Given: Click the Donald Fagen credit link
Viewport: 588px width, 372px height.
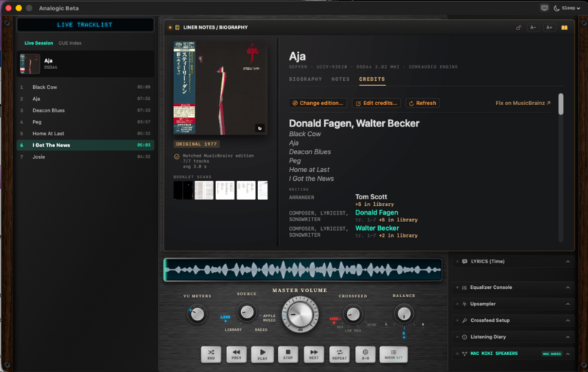Looking at the screenshot, I should [x=376, y=212].
